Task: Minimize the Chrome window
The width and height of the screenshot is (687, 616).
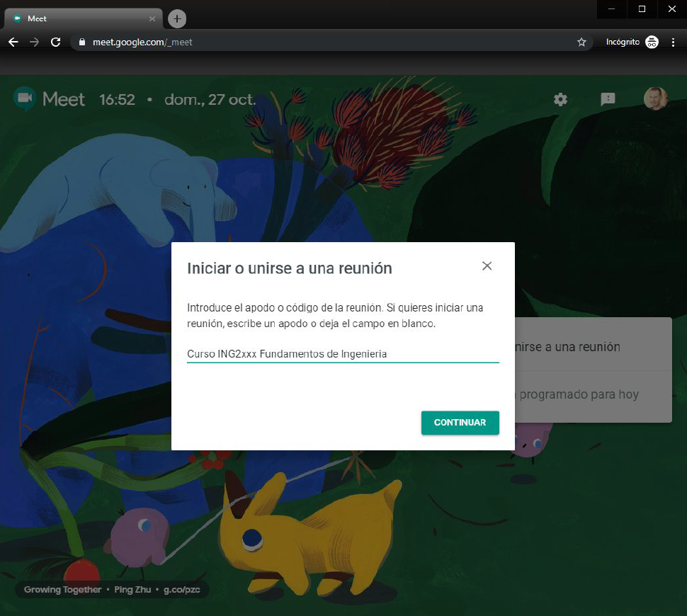Action: 612,8
